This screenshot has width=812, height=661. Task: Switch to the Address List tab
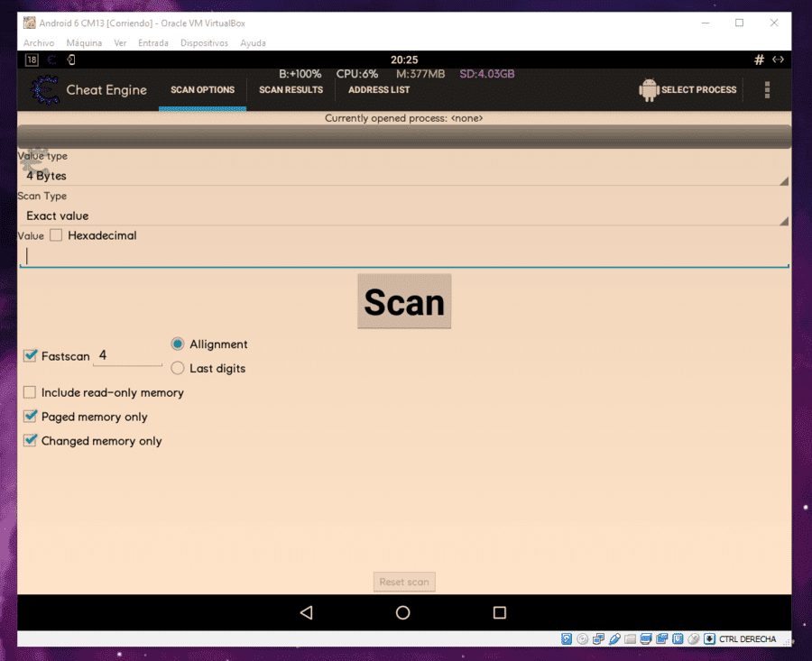(x=379, y=90)
